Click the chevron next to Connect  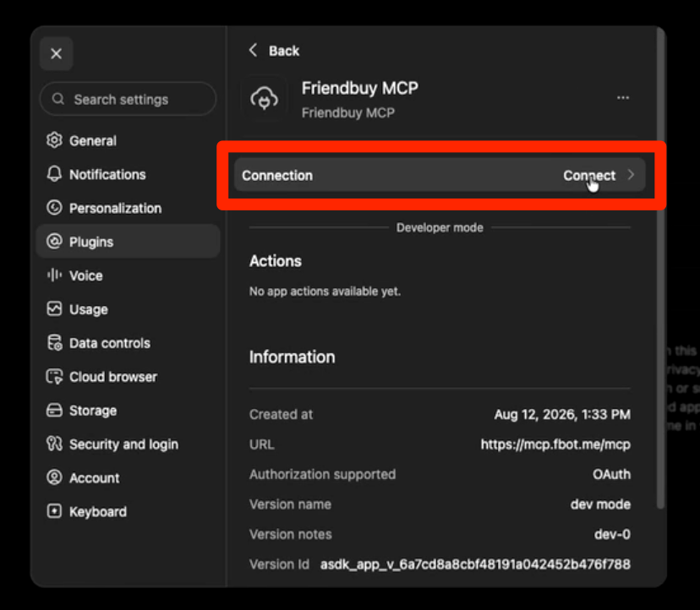coord(631,175)
